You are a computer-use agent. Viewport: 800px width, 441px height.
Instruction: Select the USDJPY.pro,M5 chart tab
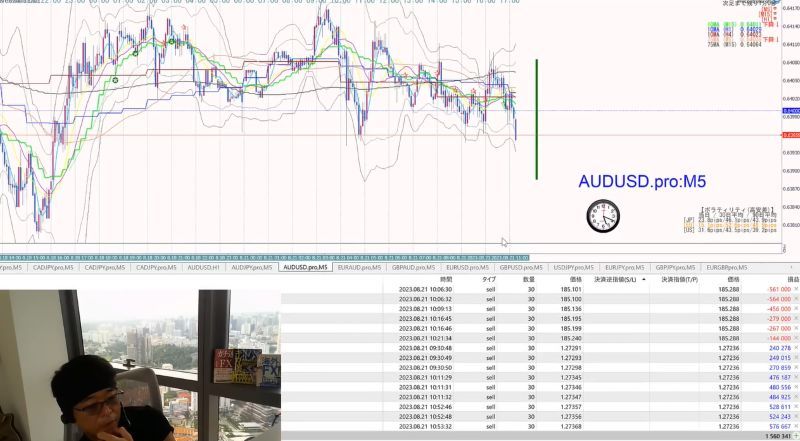click(x=573, y=267)
